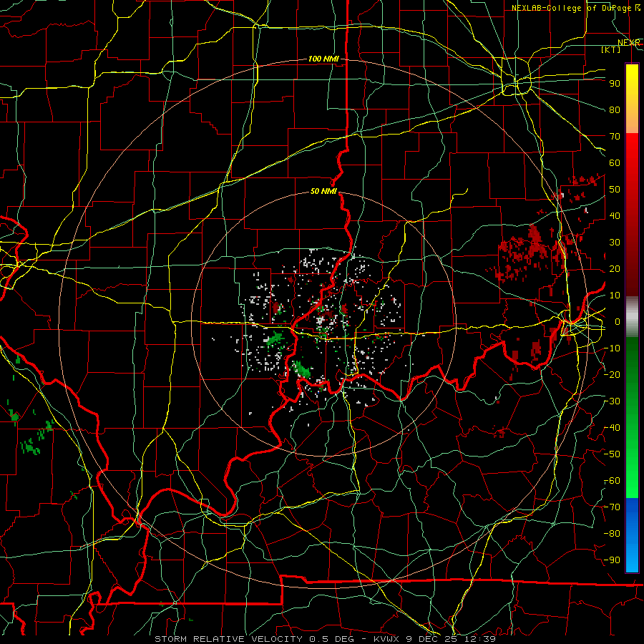
Task: Click the -70 value on the velocity scale
Action: click(613, 507)
